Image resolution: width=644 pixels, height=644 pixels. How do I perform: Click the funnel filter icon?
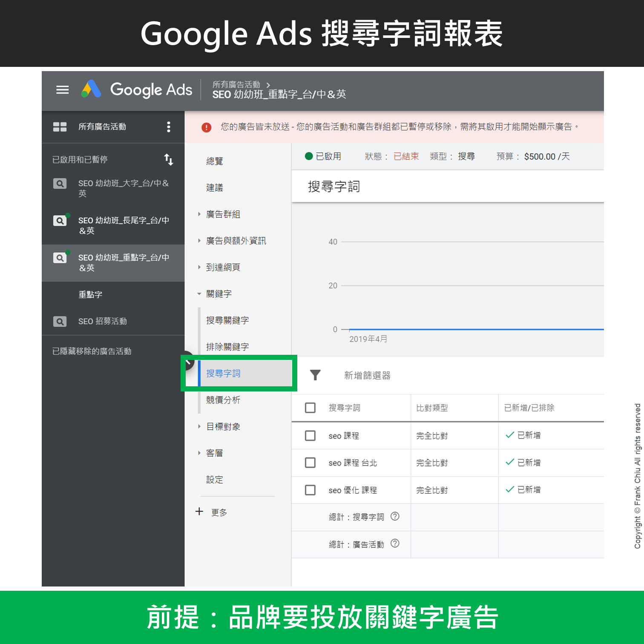coord(315,375)
